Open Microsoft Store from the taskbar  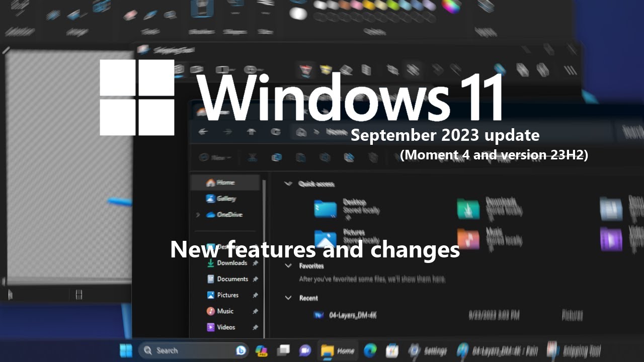pyautogui.click(x=392, y=350)
